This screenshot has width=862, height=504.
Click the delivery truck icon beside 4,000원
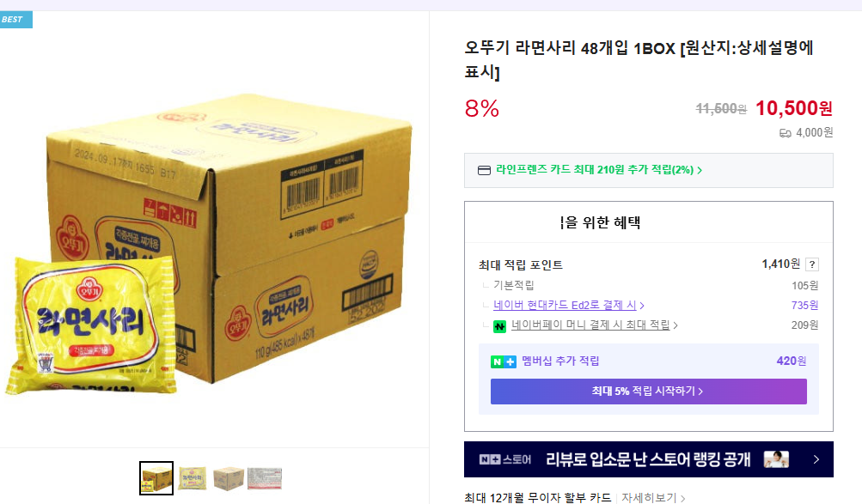(x=785, y=133)
